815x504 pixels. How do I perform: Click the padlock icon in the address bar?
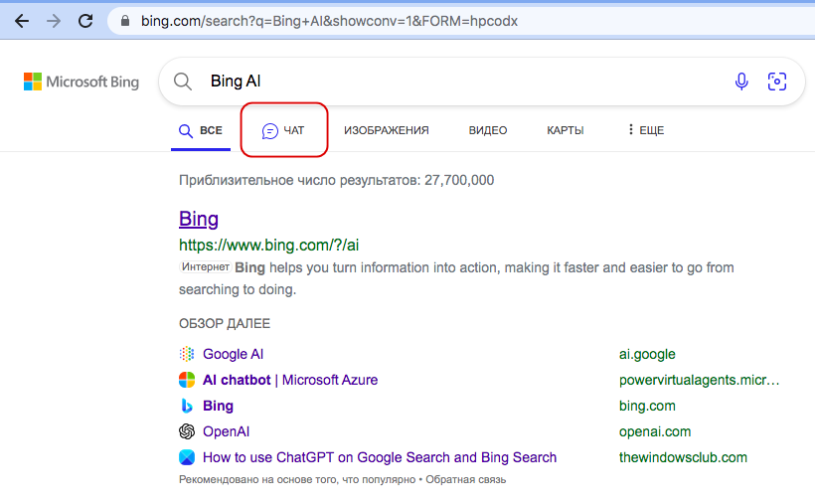[125, 21]
